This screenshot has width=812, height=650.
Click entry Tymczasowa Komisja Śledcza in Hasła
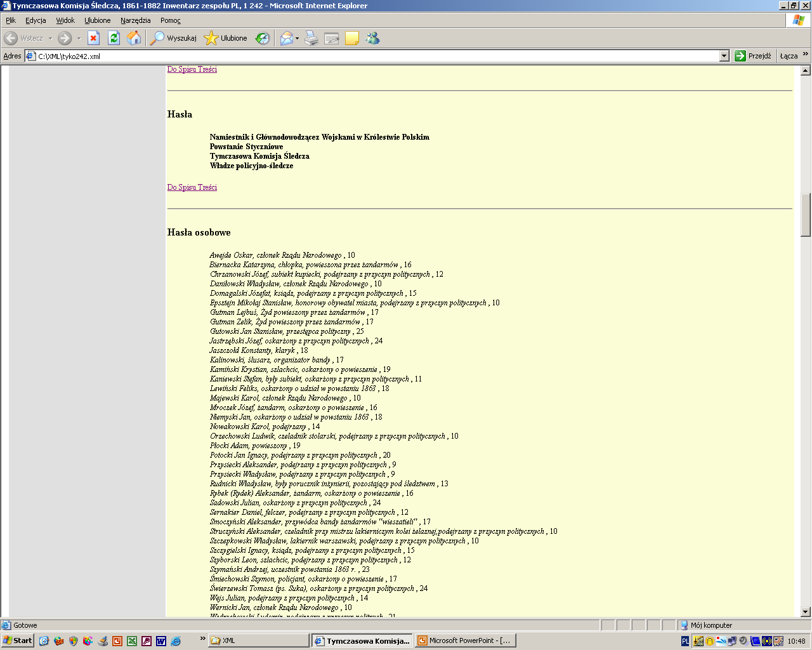(259, 156)
